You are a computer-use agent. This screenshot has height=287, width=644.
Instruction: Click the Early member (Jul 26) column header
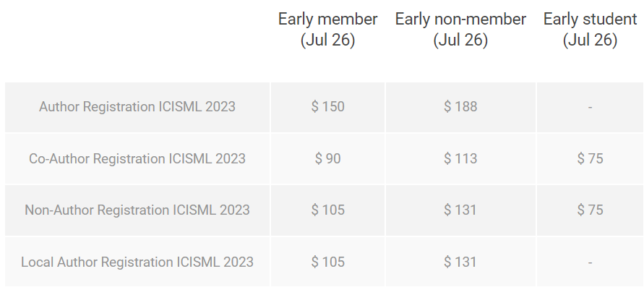(x=327, y=30)
